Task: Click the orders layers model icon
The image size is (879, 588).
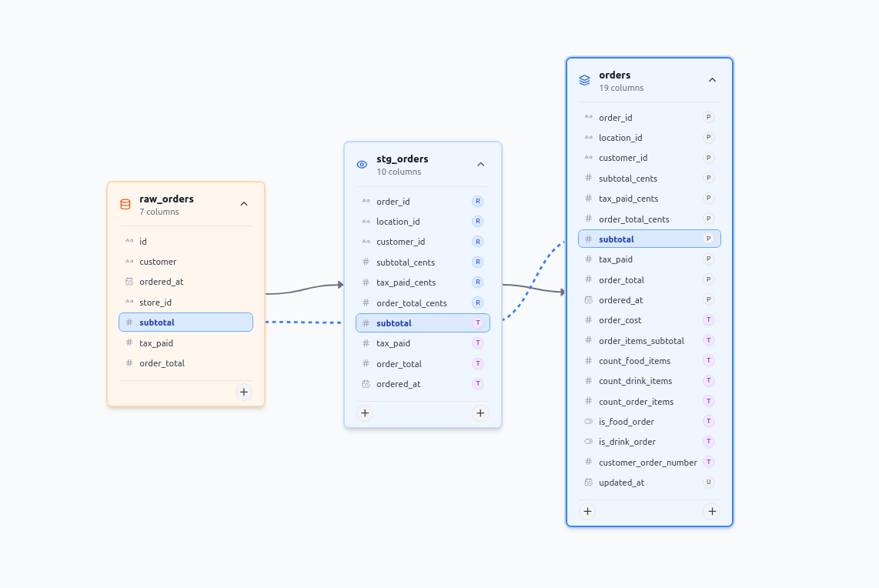Action: (585, 80)
